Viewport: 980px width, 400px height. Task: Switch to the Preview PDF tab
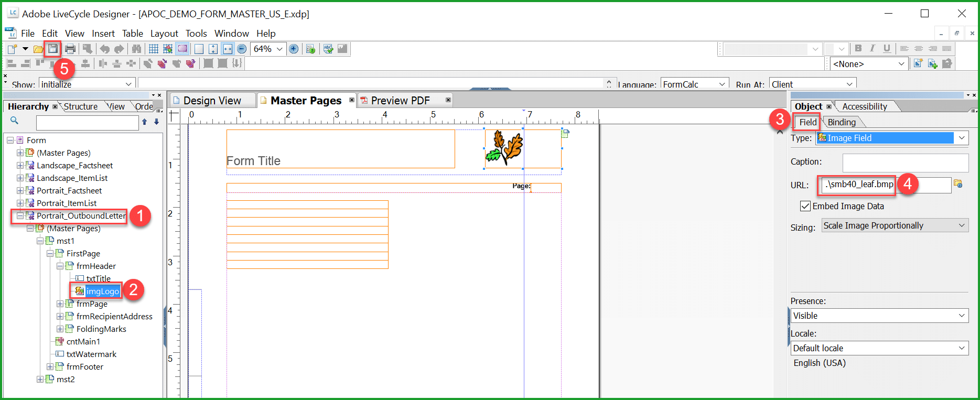(x=400, y=101)
